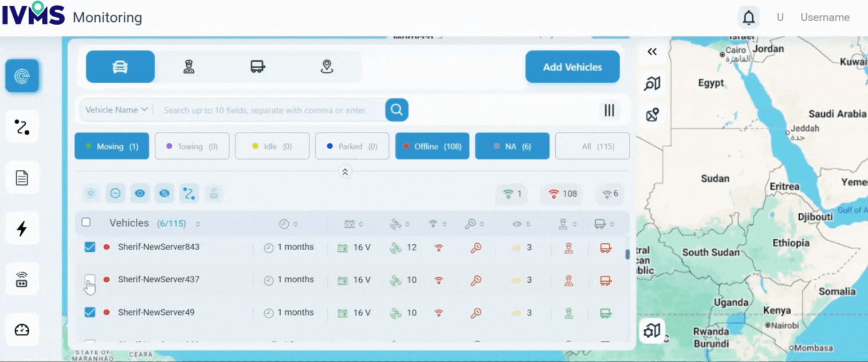Open the column settings icon beside search

click(x=609, y=110)
